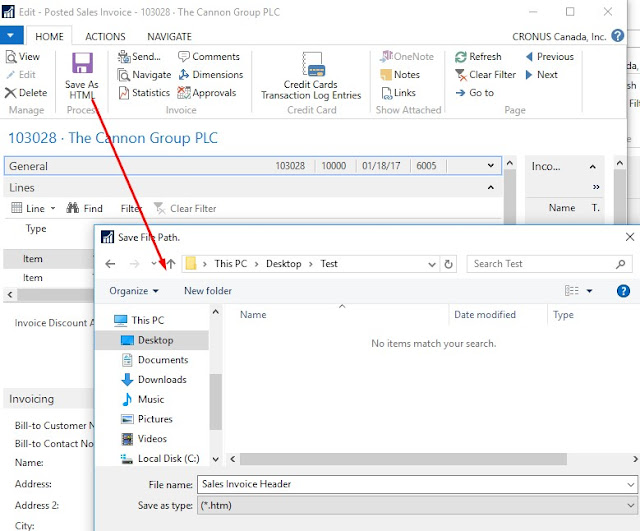Click Save As HTML floppy icon

coord(82,63)
